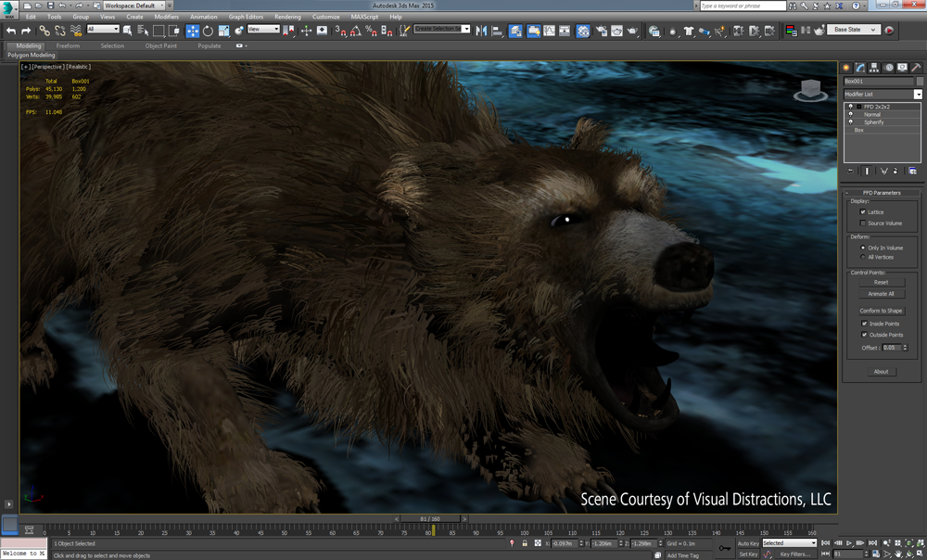927x560 pixels.
Task: Open Key Filters dialog button
Action: pos(794,554)
